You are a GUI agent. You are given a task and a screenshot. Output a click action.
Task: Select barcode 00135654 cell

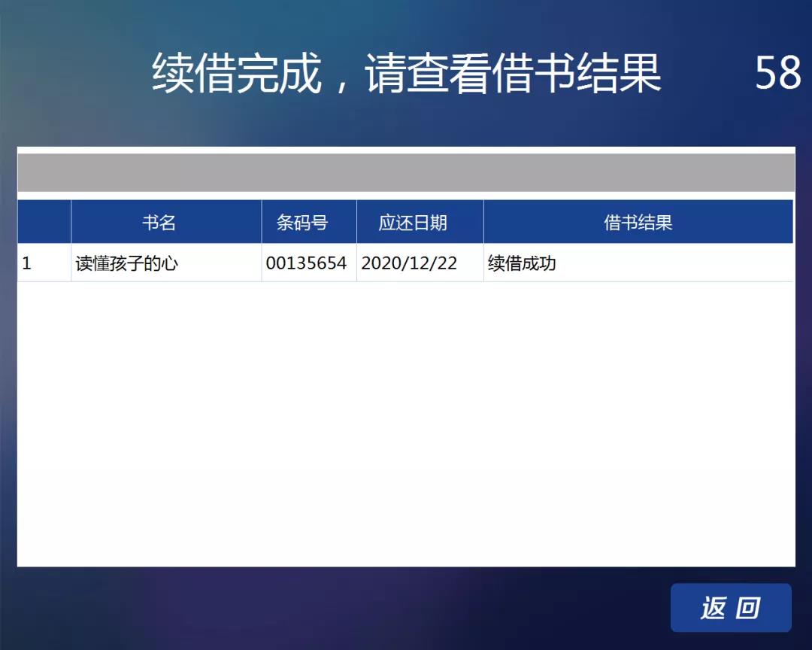pos(306,263)
